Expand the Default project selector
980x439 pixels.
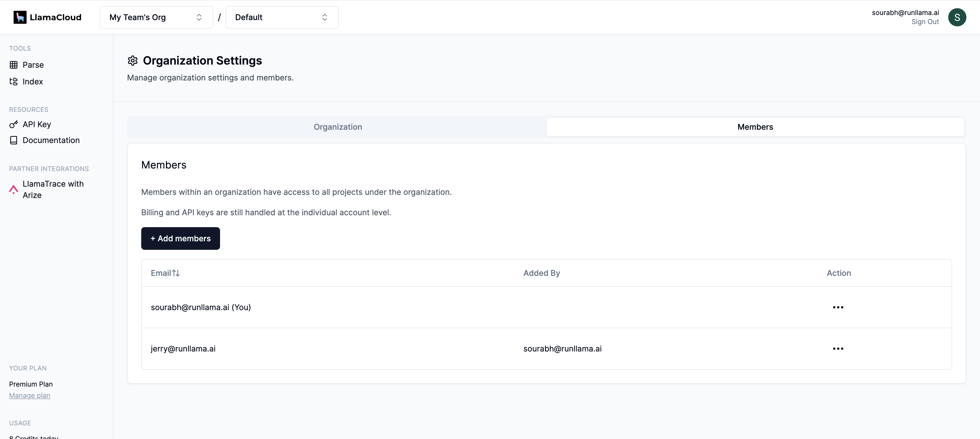tap(282, 17)
